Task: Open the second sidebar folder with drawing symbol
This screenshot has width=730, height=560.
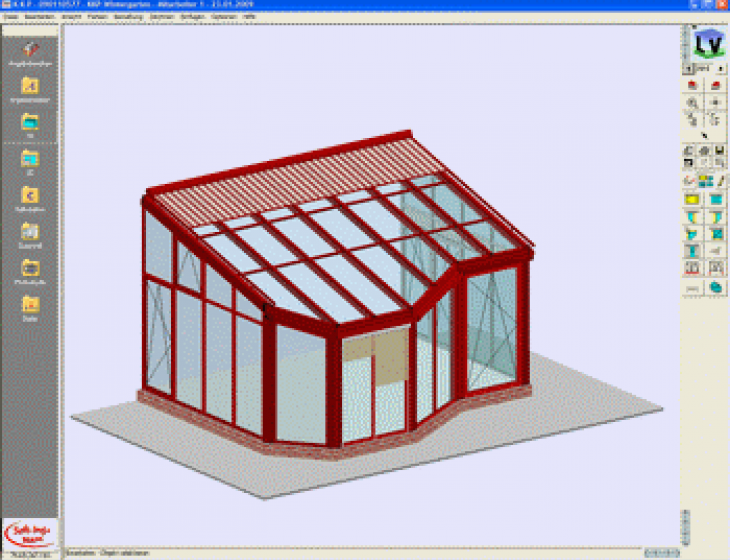Action: point(30,86)
